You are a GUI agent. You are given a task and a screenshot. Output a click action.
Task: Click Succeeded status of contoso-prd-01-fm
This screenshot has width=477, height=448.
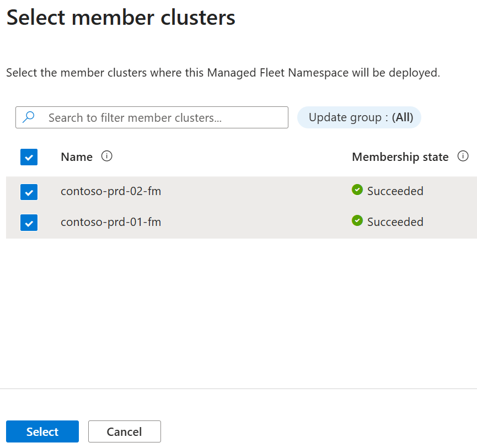(395, 222)
